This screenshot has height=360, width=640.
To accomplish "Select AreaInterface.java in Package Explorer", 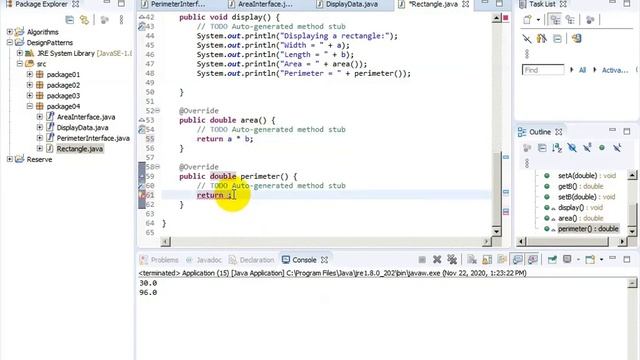I will point(86,117).
